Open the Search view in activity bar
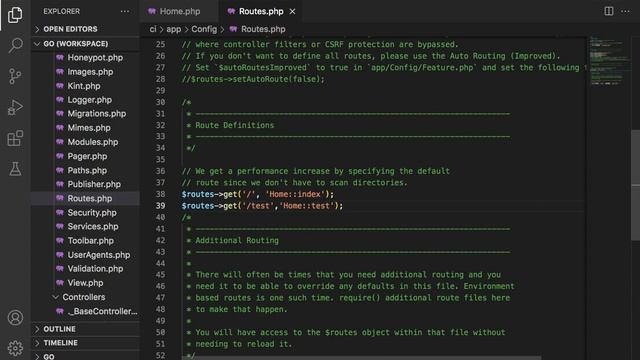The height and width of the screenshot is (360, 640). click(15, 45)
